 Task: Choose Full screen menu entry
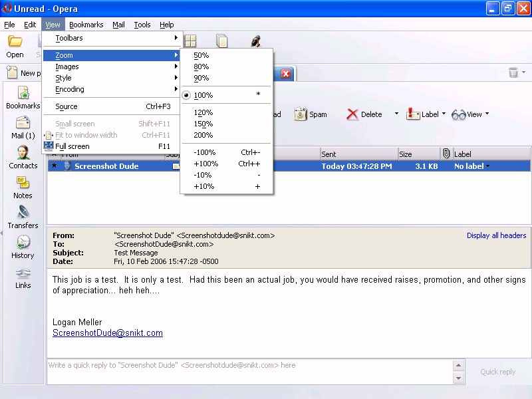coord(112,146)
